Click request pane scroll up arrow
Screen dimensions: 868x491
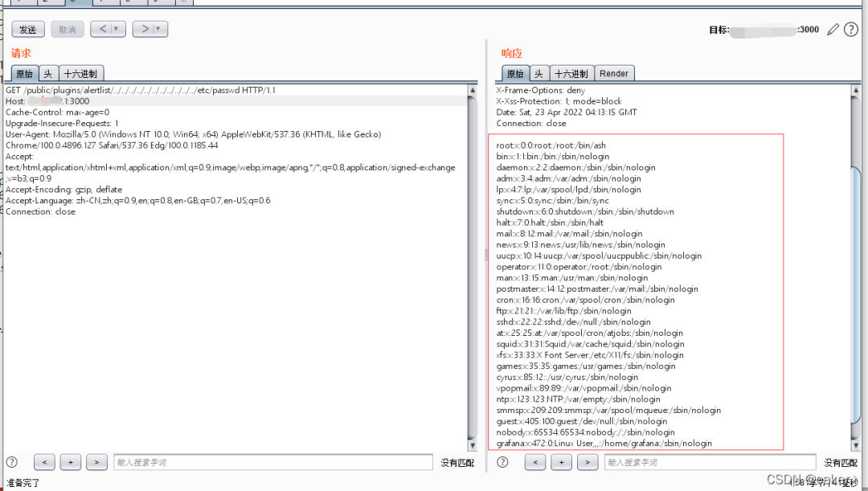[473, 90]
